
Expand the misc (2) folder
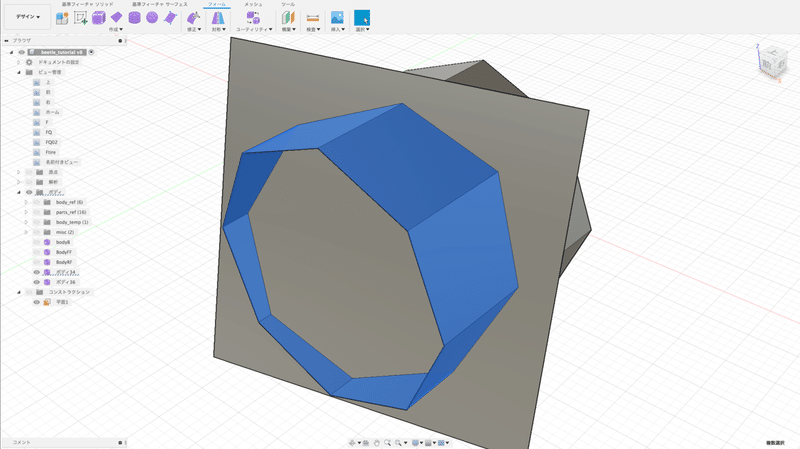[27, 232]
